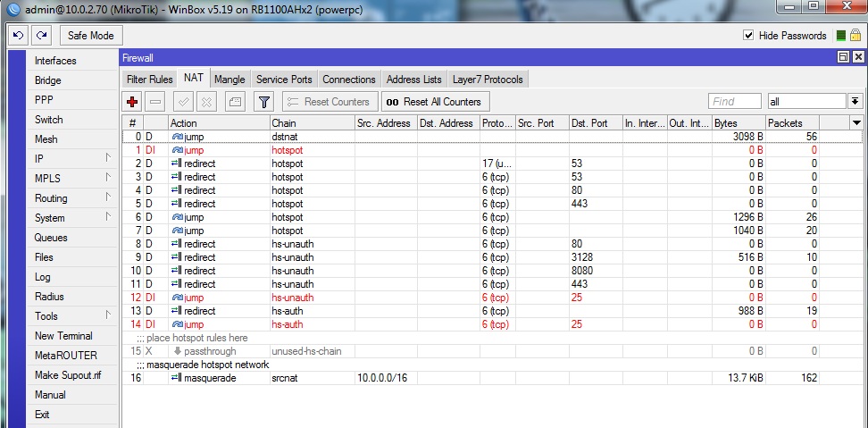
Task: Click Reset All Counters button
Action: pyautogui.click(x=436, y=102)
